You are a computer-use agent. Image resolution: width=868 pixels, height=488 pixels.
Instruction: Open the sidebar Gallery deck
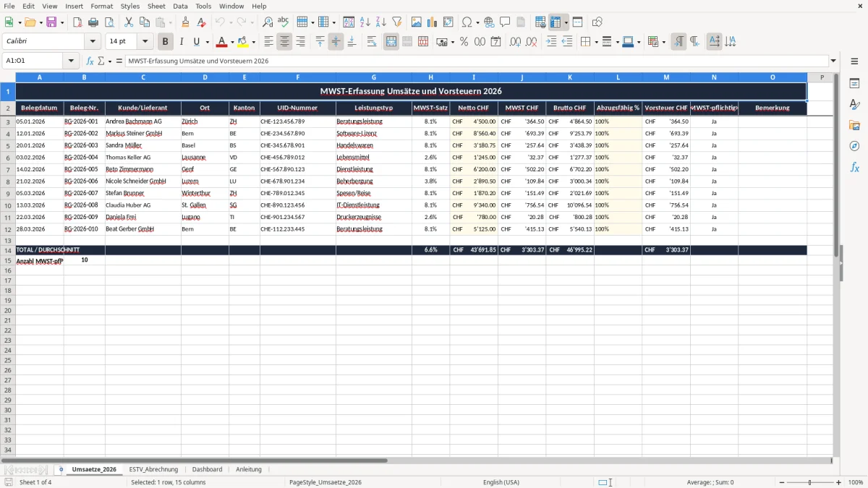click(x=854, y=126)
